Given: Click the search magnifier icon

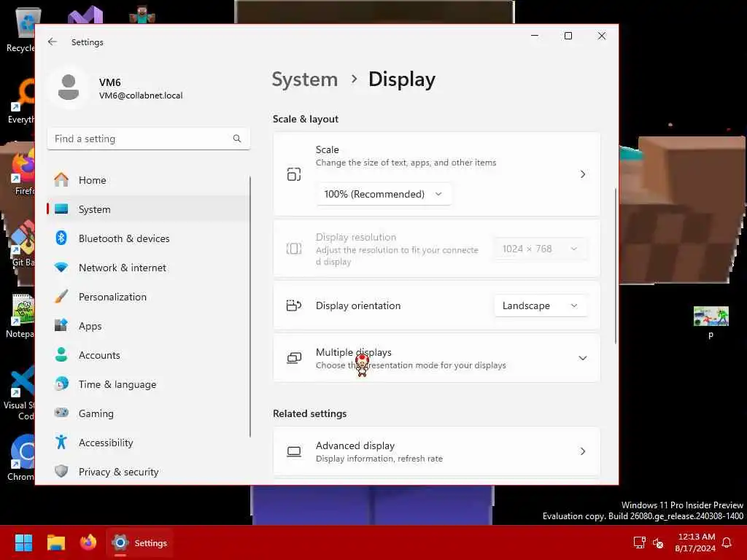Looking at the screenshot, I should point(237,139).
